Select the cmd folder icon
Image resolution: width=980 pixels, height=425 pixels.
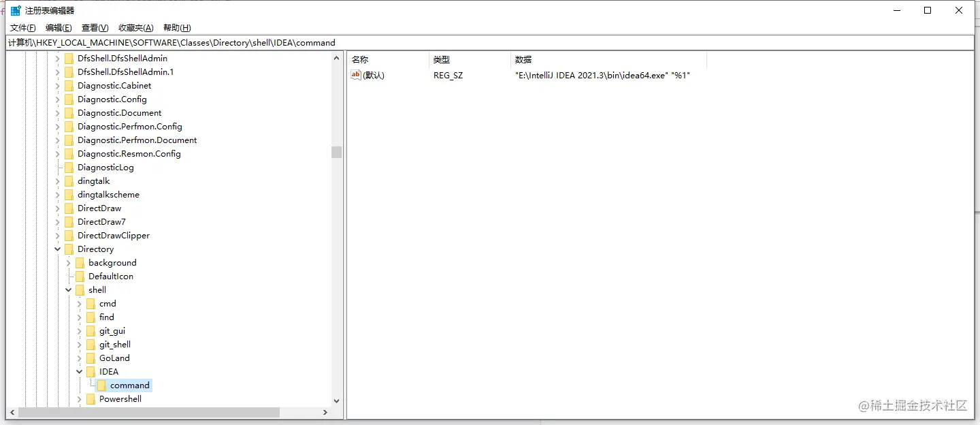[91, 304]
